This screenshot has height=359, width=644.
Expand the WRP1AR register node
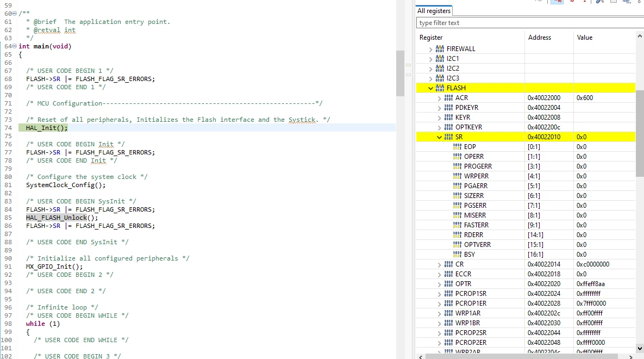(439, 314)
